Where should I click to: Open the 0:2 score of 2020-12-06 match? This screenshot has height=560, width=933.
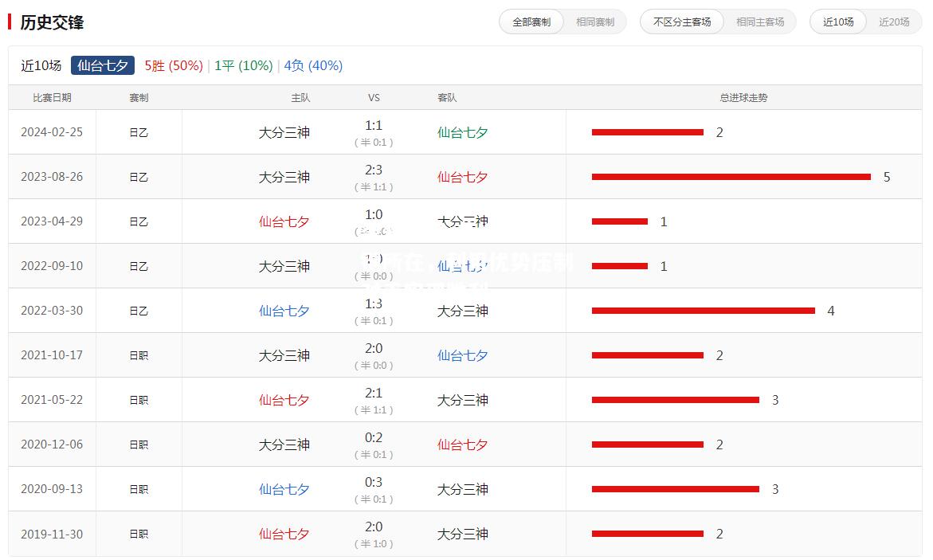374,438
